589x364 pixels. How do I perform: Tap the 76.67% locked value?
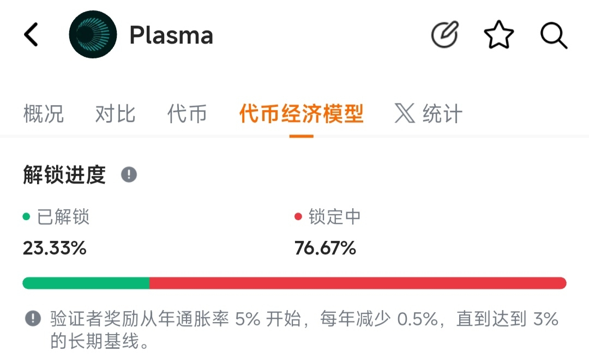click(325, 248)
